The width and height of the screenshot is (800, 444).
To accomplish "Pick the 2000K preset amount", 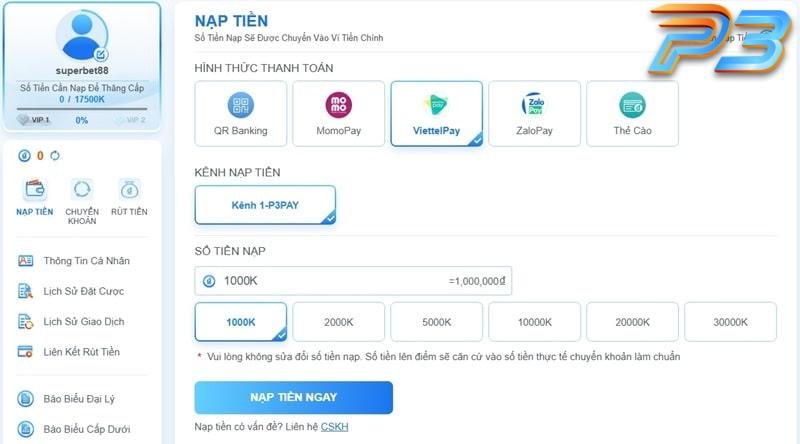I will pyautogui.click(x=339, y=322).
